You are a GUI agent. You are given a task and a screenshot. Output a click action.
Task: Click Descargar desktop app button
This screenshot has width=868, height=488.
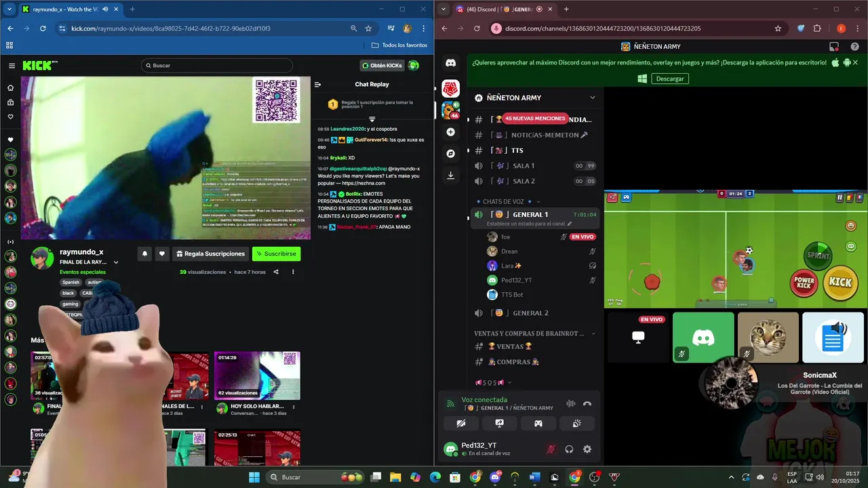pyautogui.click(x=670, y=79)
